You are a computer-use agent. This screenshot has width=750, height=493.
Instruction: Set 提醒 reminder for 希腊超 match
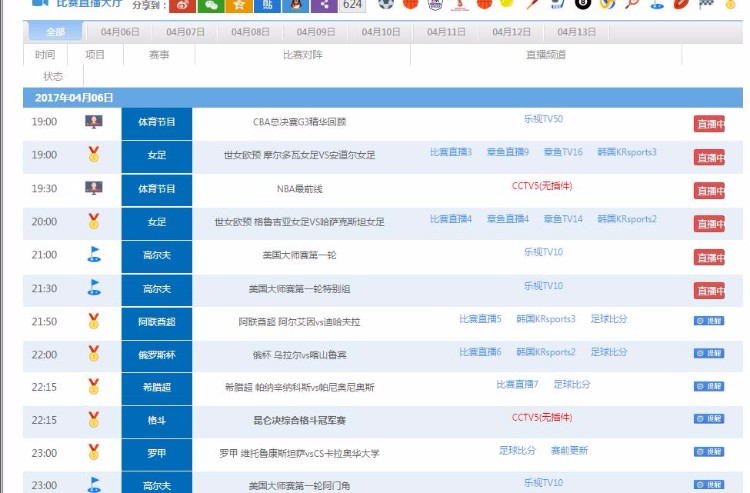click(709, 386)
